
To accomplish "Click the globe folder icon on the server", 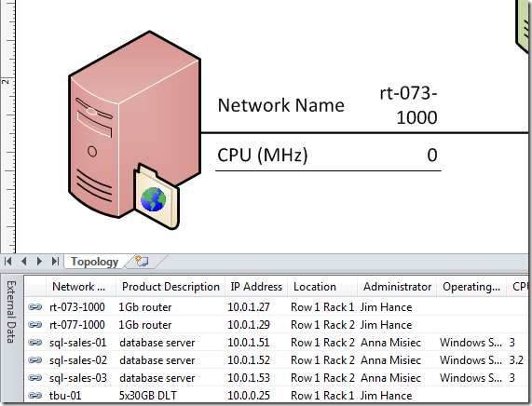I will 157,197.
